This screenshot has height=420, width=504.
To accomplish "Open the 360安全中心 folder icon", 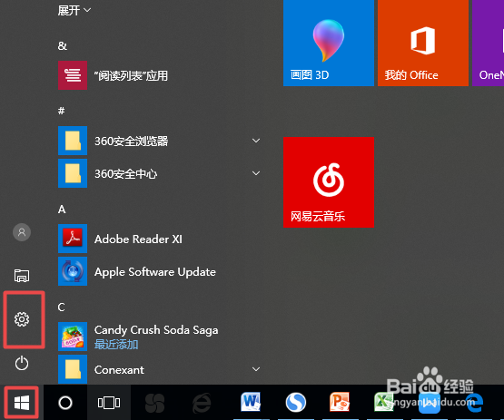I will pos(73,173).
